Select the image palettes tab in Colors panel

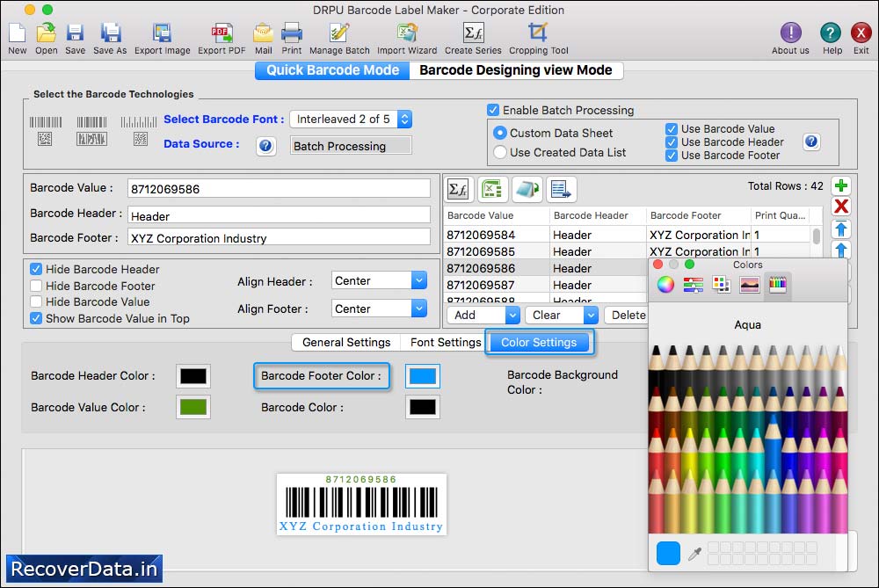click(x=750, y=285)
